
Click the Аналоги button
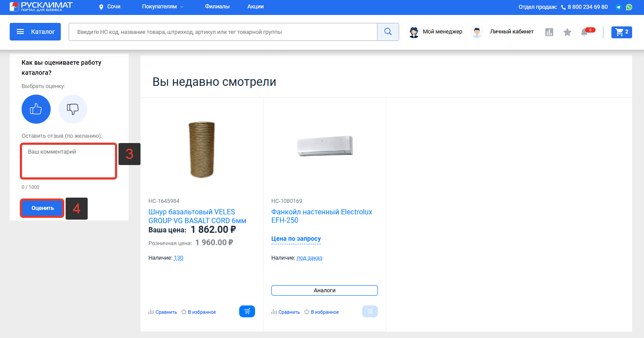click(325, 290)
